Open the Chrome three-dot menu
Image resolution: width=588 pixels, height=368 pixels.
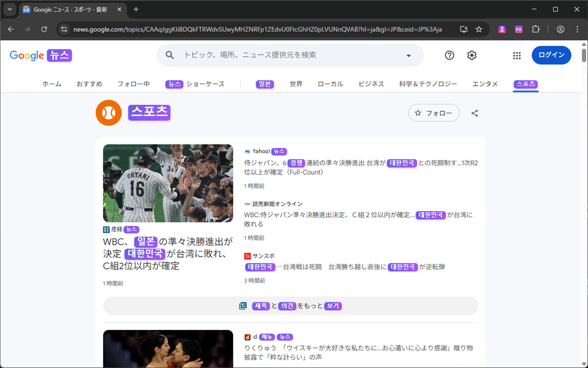click(577, 29)
